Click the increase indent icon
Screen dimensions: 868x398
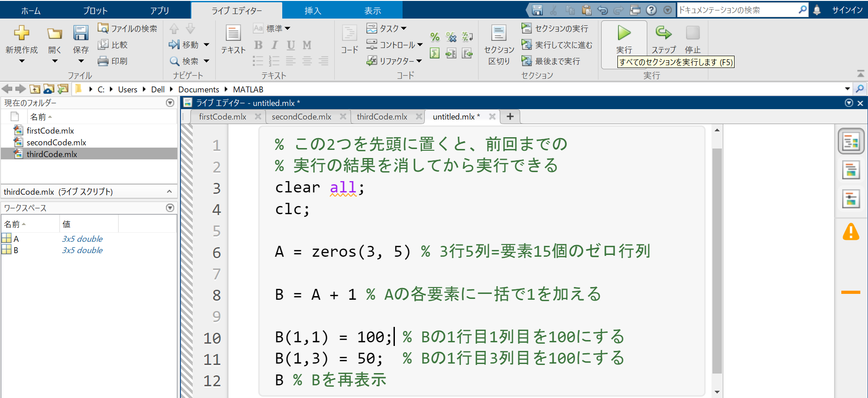point(451,53)
